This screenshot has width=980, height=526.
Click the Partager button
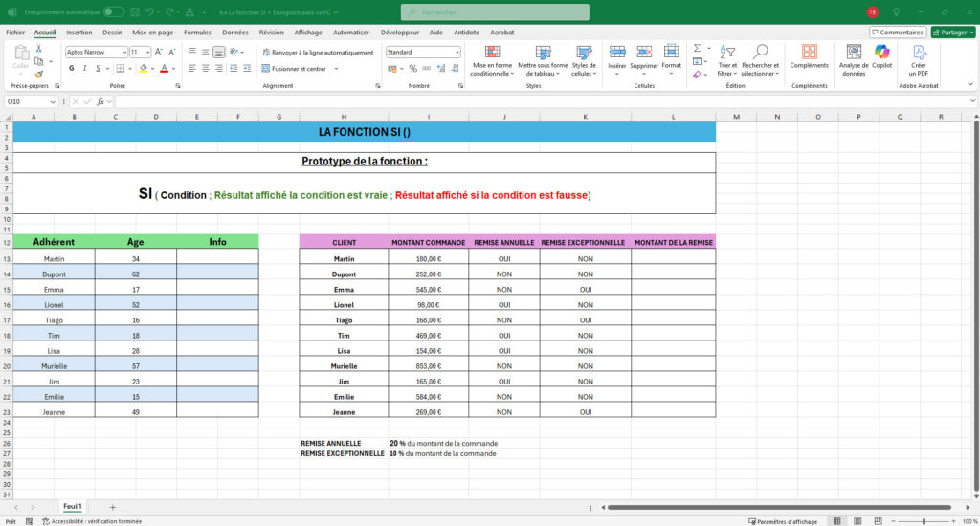coord(952,32)
